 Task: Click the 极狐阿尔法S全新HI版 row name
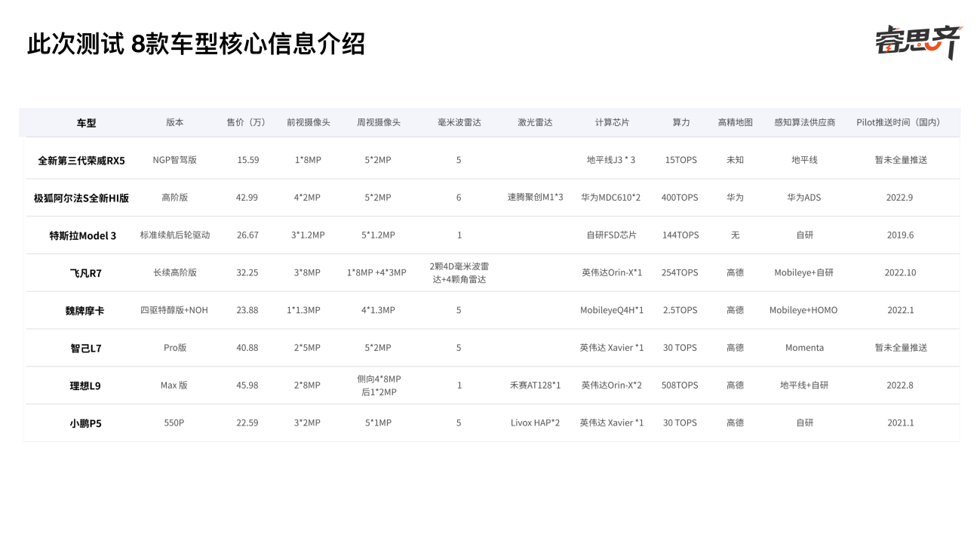point(81,198)
